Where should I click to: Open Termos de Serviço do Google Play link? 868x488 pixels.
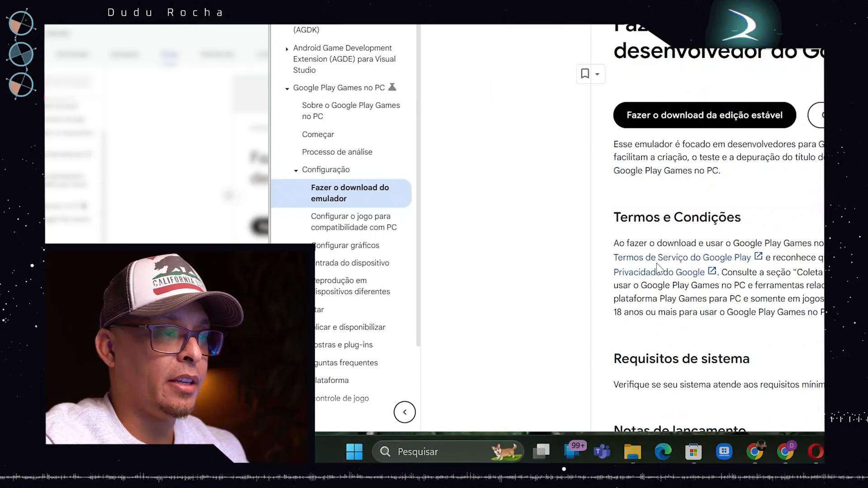tap(682, 258)
